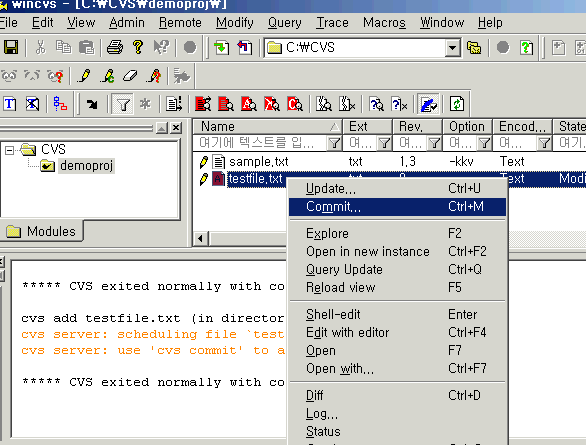Open the Macros menu

(x=384, y=23)
